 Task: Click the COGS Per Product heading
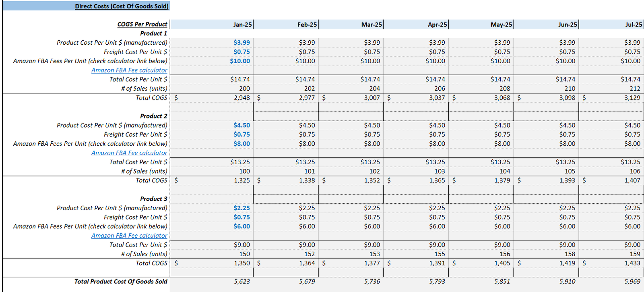coord(142,25)
